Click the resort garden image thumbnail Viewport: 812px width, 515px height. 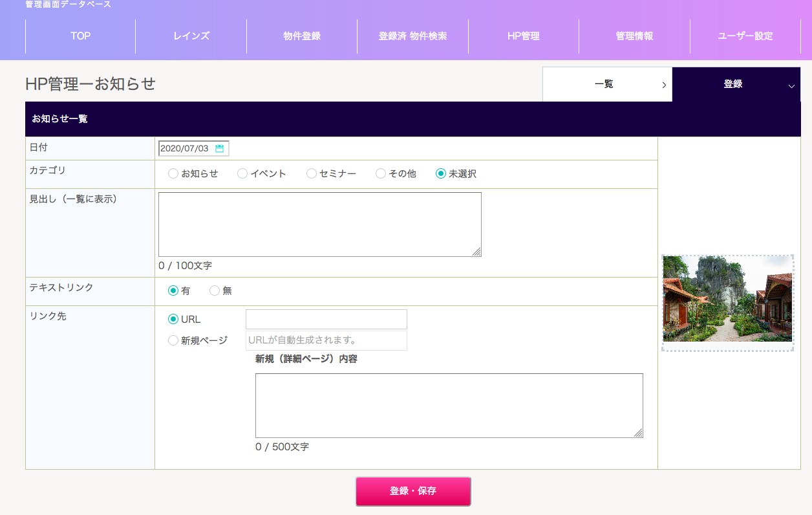[727, 299]
